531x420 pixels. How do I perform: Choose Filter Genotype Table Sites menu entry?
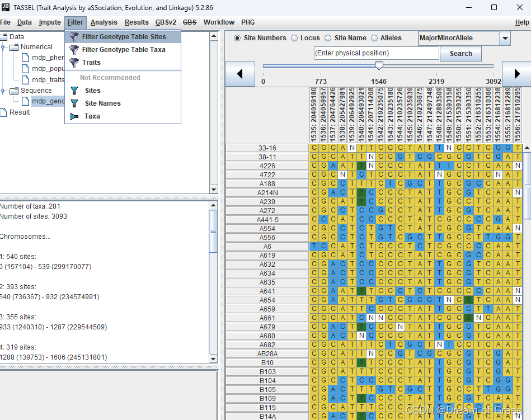point(123,37)
